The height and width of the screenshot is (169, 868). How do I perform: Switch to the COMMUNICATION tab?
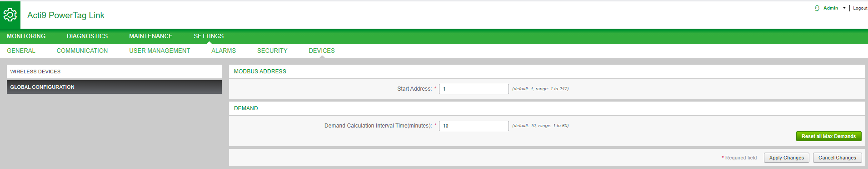pyautogui.click(x=82, y=51)
